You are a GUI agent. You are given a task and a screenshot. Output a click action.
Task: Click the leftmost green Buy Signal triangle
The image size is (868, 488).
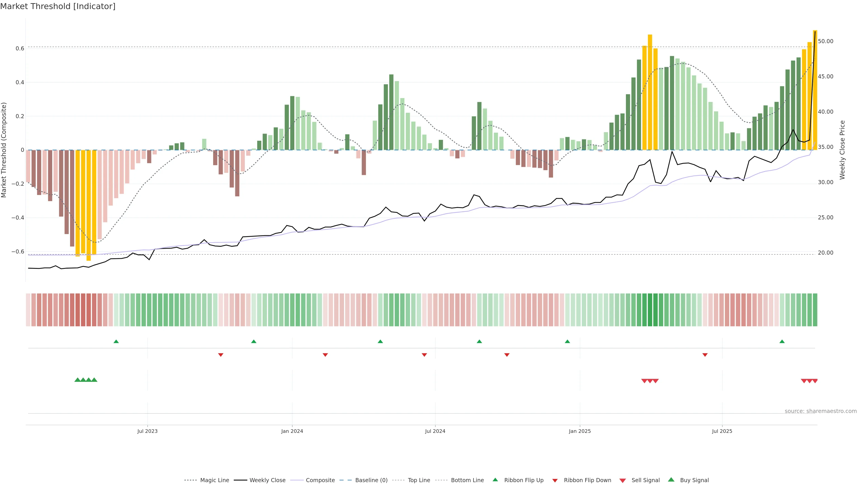(x=78, y=380)
